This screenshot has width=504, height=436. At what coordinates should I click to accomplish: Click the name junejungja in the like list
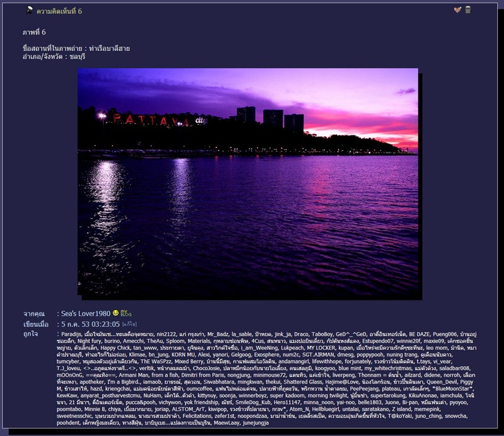point(256,422)
